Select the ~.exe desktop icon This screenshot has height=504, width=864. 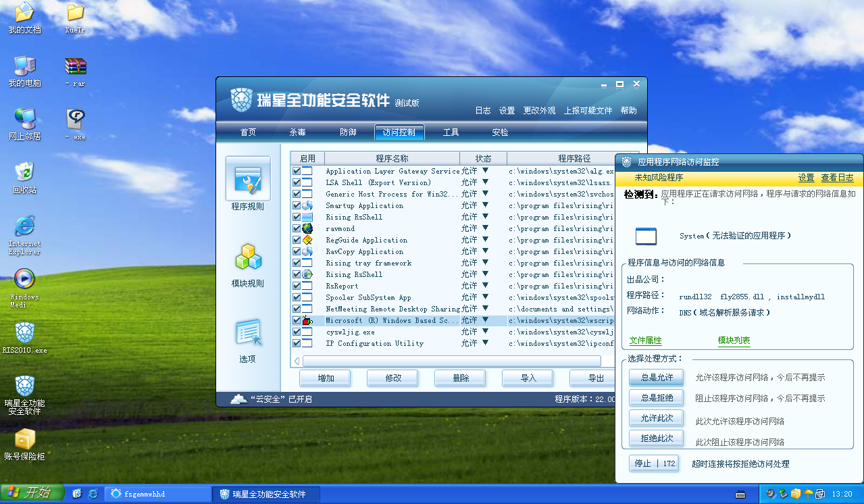[76, 120]
